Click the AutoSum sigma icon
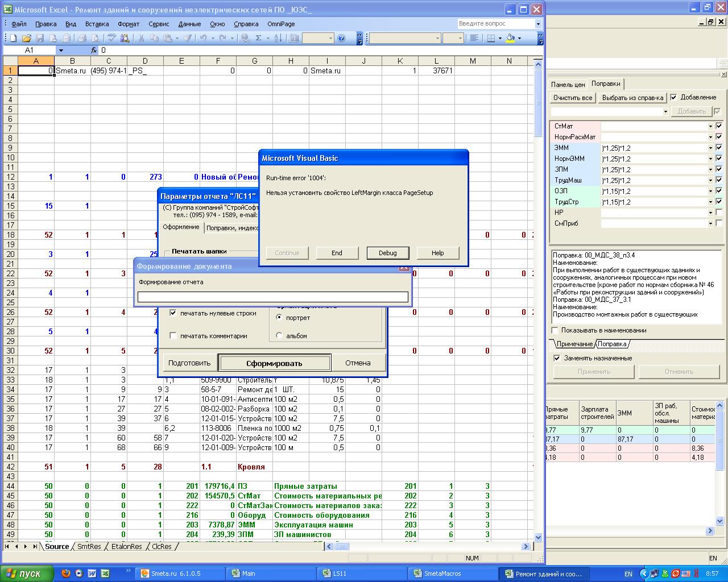The image size is (728, 582). (x=259, y=38)
